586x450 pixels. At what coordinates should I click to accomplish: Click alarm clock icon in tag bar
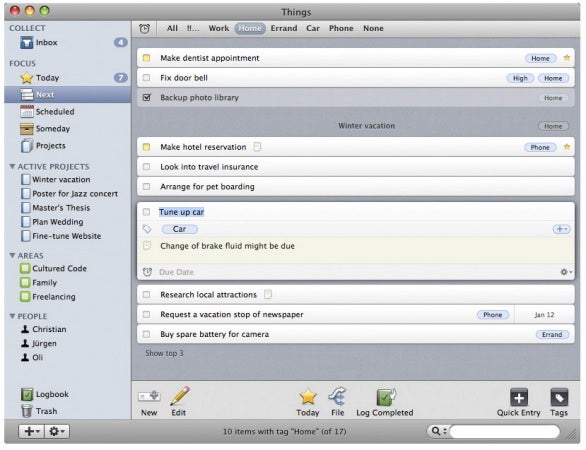[145, 28]
